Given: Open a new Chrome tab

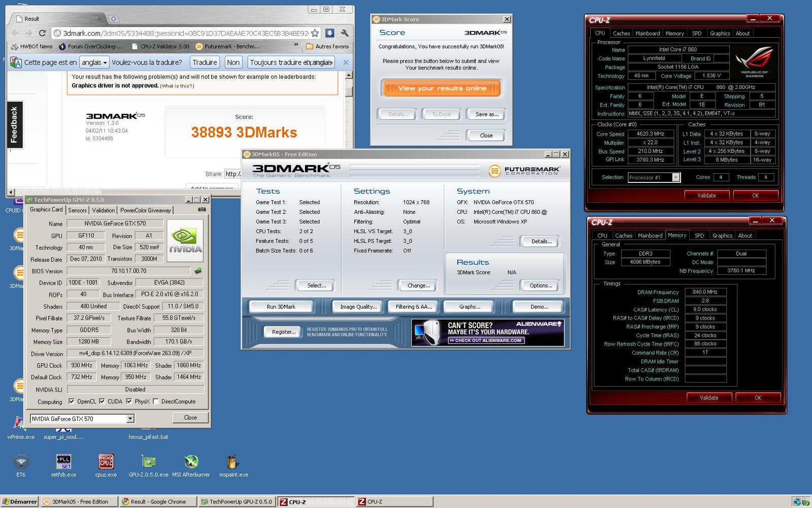Looking at the screenshot, I should point(113,19).
